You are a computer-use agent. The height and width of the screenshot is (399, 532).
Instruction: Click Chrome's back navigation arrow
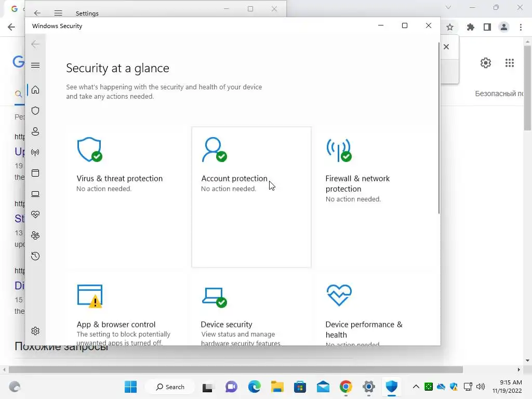click(x=11, y=27)
